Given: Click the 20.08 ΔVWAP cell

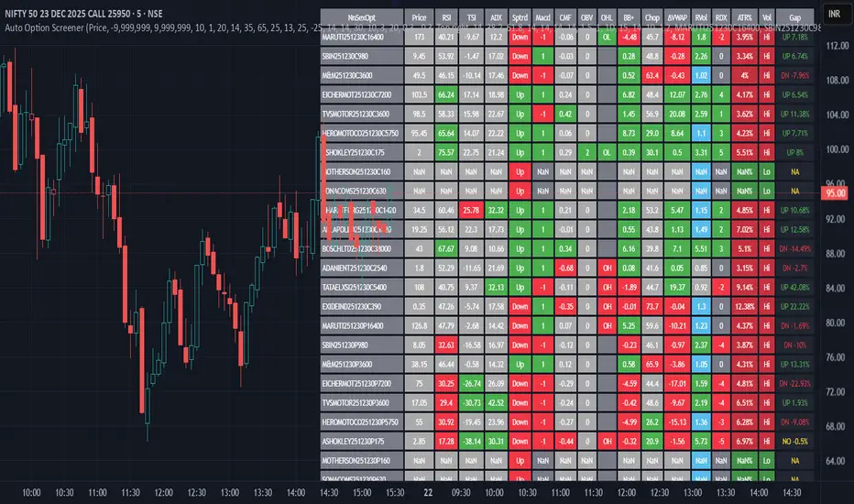Looking at the screenshot, I should point(677,114).
